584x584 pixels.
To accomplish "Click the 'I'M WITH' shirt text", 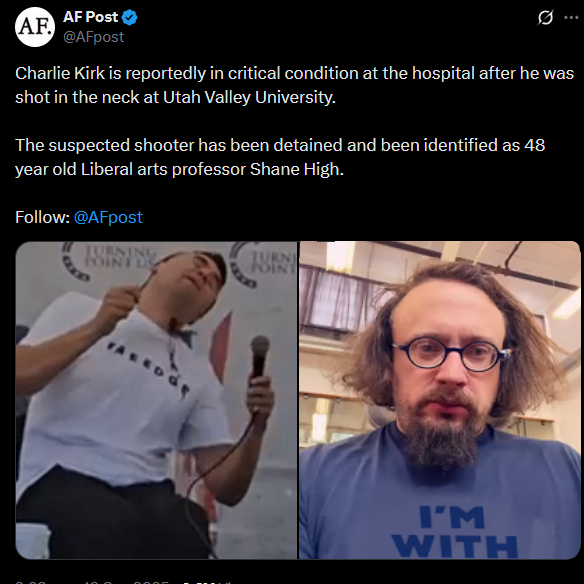I will tap(454, 531).
